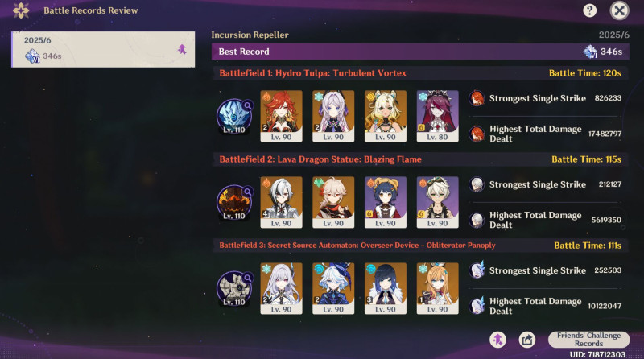Select the blue-hatted second character in Battlefield 3

pos(333,289)
